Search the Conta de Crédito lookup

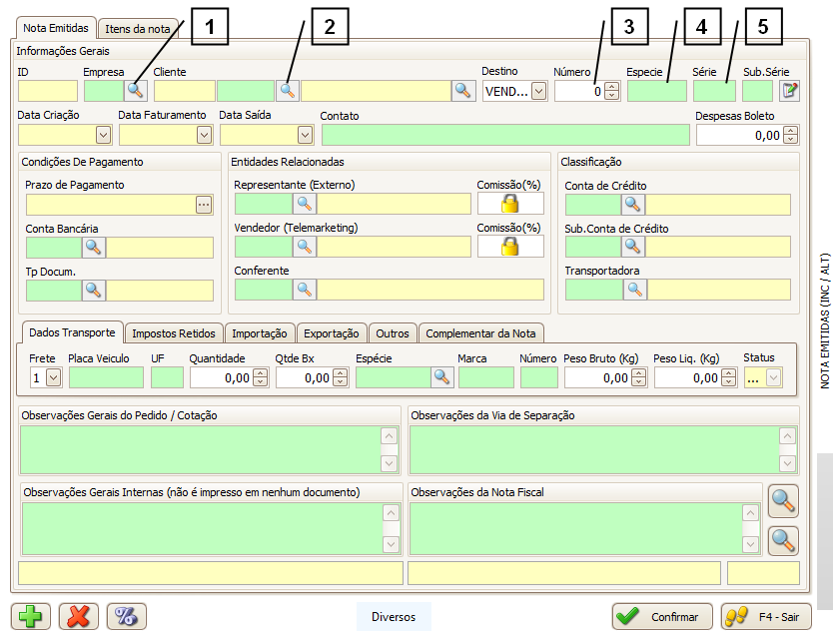tap(633, 205)
